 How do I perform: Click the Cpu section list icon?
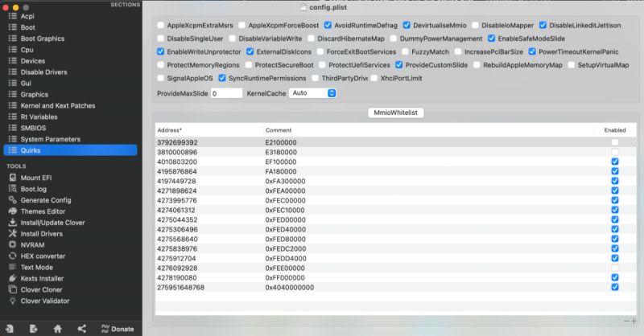(x=13, y=49)
